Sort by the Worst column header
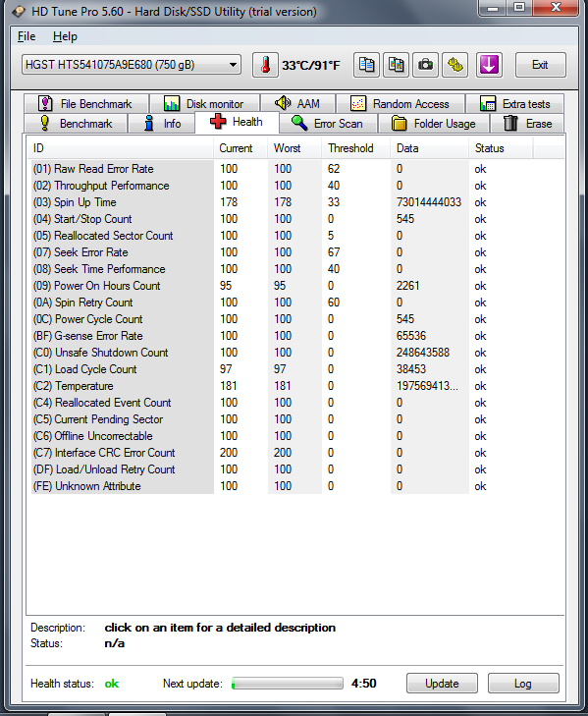The image size is (588, 716). pyautogui.click(x=294, y=148)
